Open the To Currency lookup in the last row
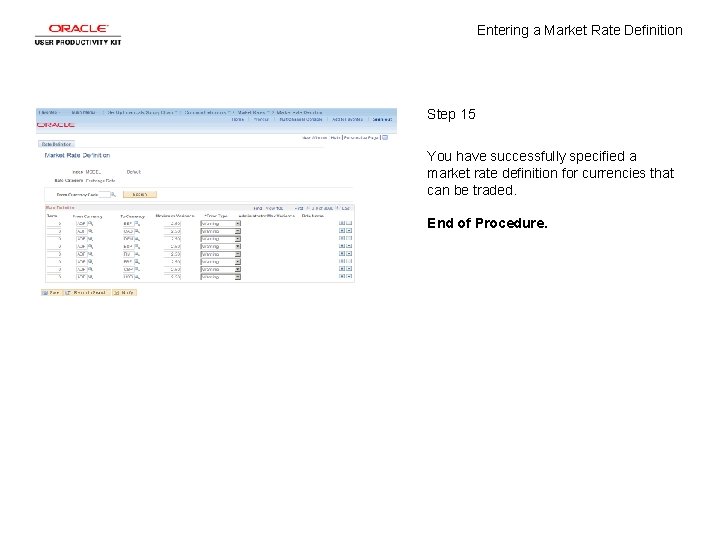720x540 pixels. (137, 277)
